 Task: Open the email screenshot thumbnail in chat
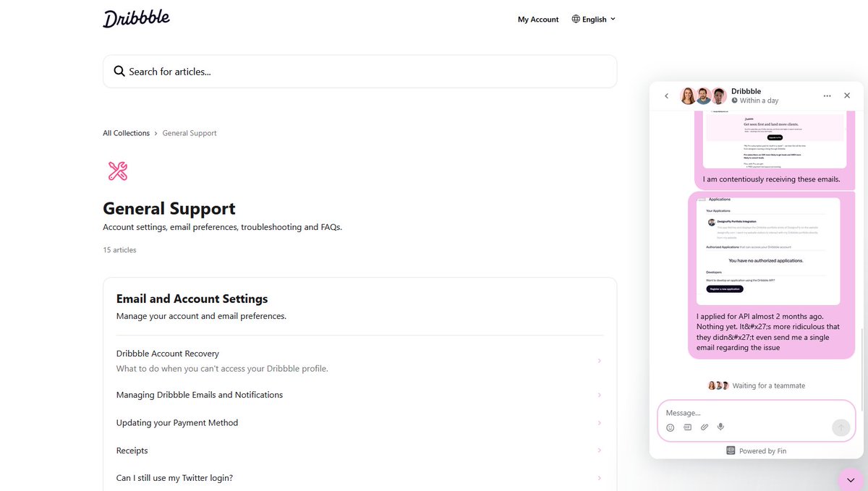click(x=775, y=140)
